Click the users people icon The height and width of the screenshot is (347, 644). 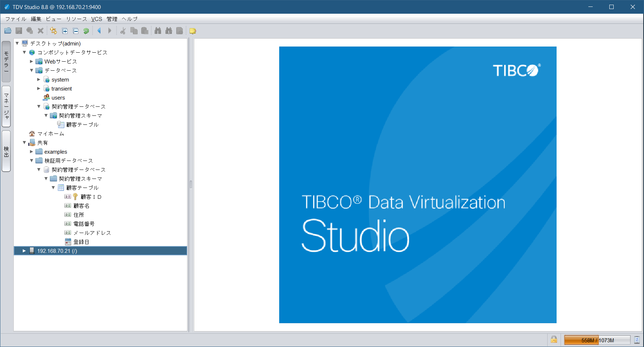pyautogui.click(x=46, y=97)
